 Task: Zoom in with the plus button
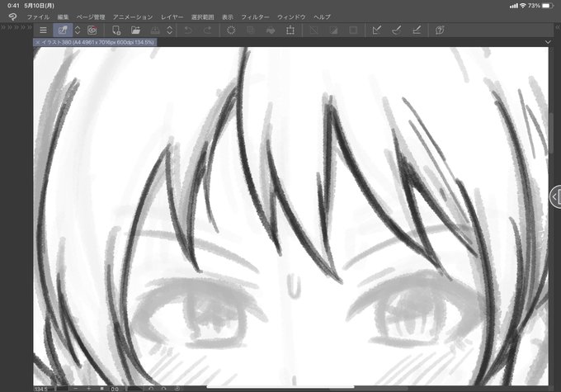(x=89, y=389)
